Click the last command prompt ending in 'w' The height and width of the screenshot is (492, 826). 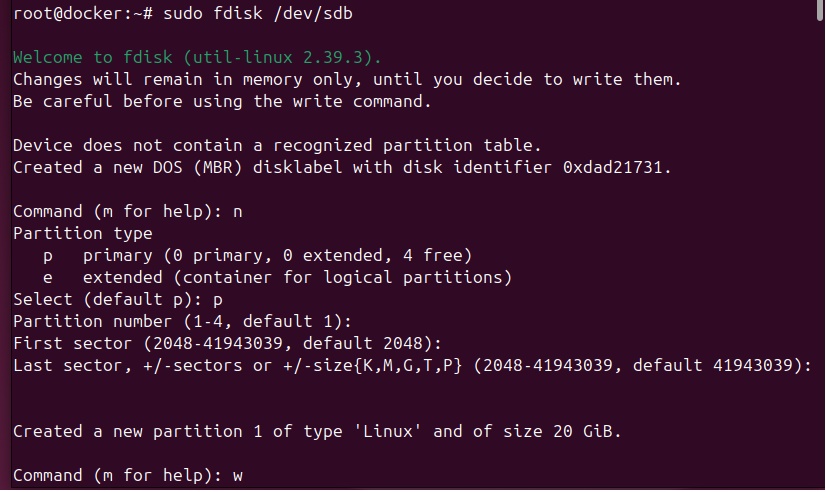129,475
